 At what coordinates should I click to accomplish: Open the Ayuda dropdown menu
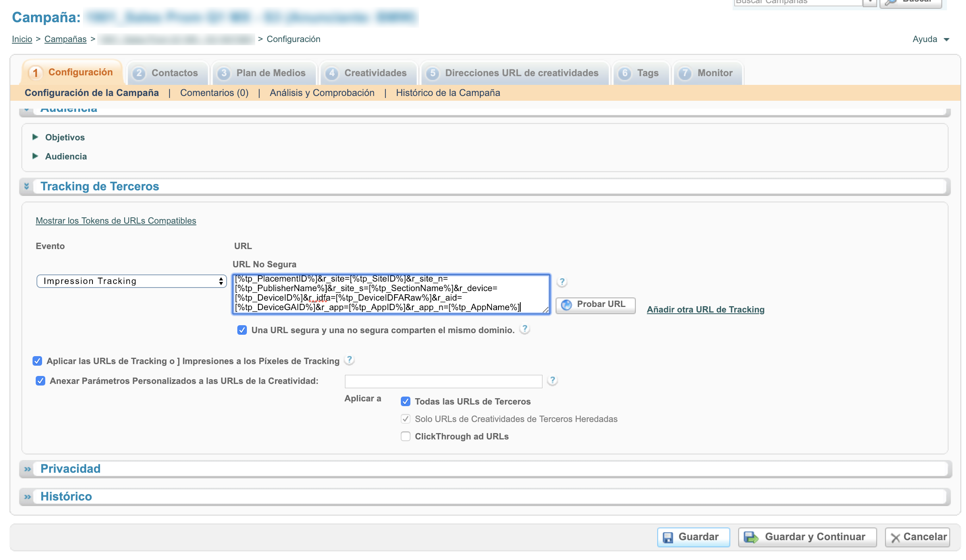pyautogui.click(x=930, y=39)
